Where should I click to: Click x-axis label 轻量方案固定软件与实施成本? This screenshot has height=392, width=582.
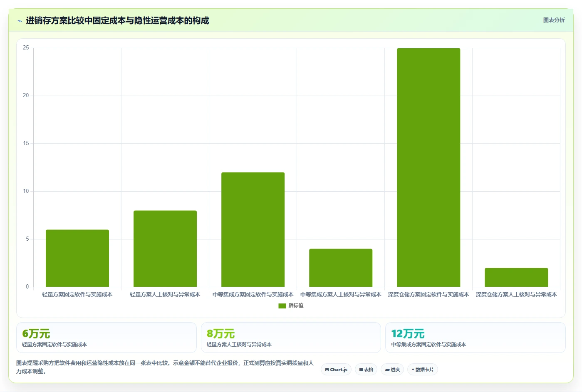click(77, 294)
